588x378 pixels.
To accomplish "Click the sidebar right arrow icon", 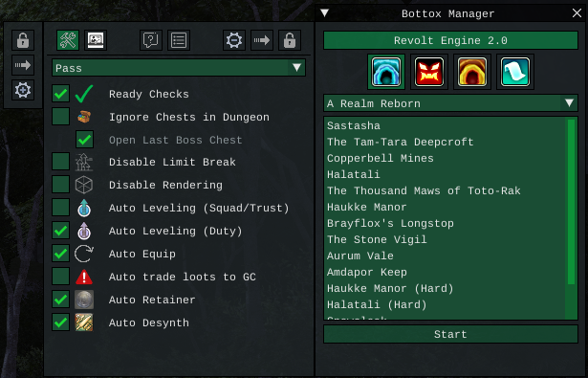I will point(23,65).
